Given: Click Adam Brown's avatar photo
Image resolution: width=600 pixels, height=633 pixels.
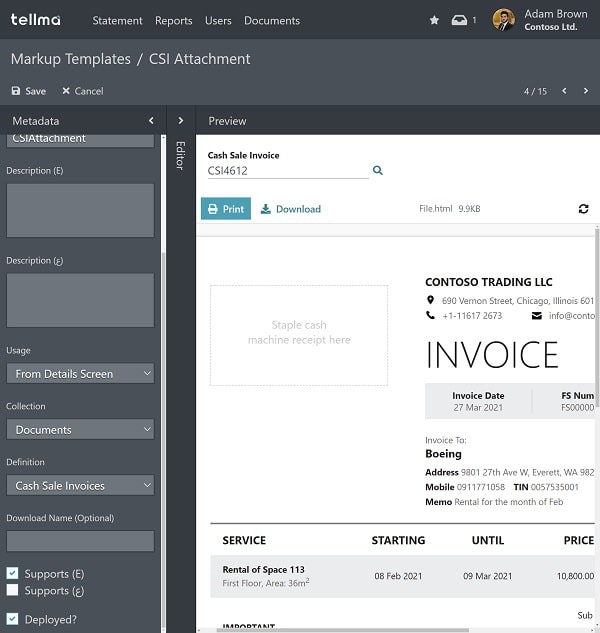Looking at the screenshot, I should [503, 20].
